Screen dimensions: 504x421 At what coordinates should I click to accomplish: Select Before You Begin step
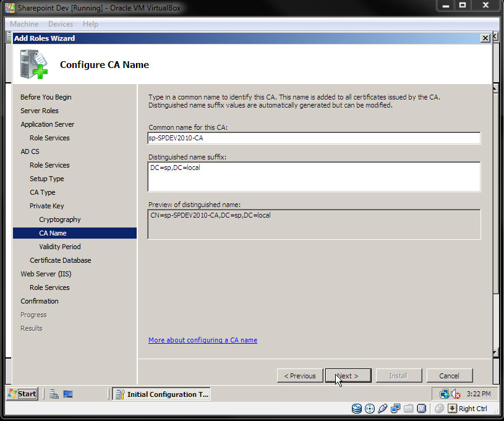pos(46,97)
